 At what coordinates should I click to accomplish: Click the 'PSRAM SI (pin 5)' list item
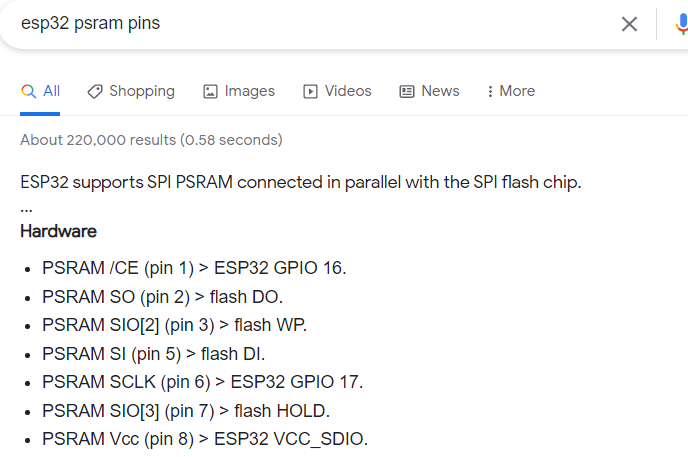[x=154, y=354]
